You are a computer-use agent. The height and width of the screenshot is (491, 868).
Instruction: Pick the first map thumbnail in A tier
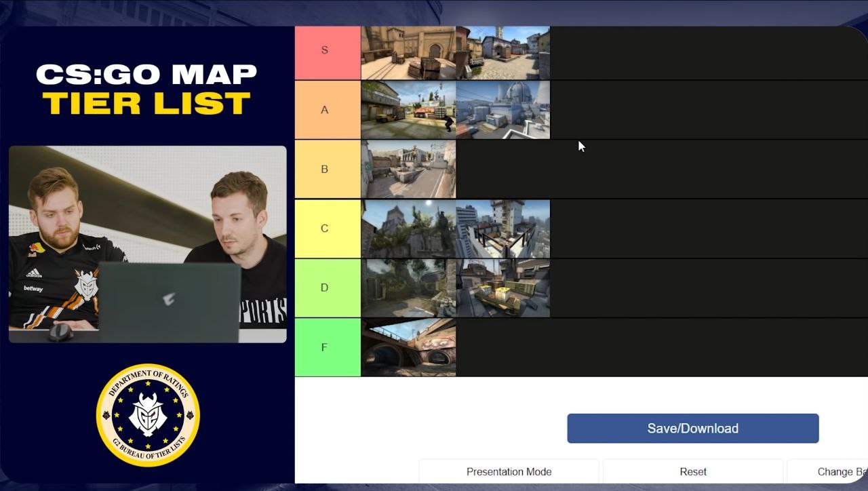(x=408, y=110)
